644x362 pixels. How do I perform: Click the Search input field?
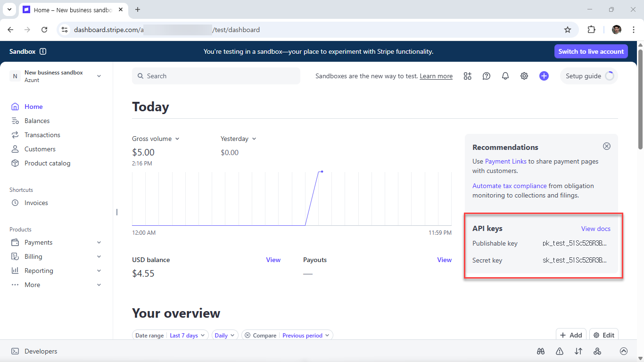coord(216,76)
